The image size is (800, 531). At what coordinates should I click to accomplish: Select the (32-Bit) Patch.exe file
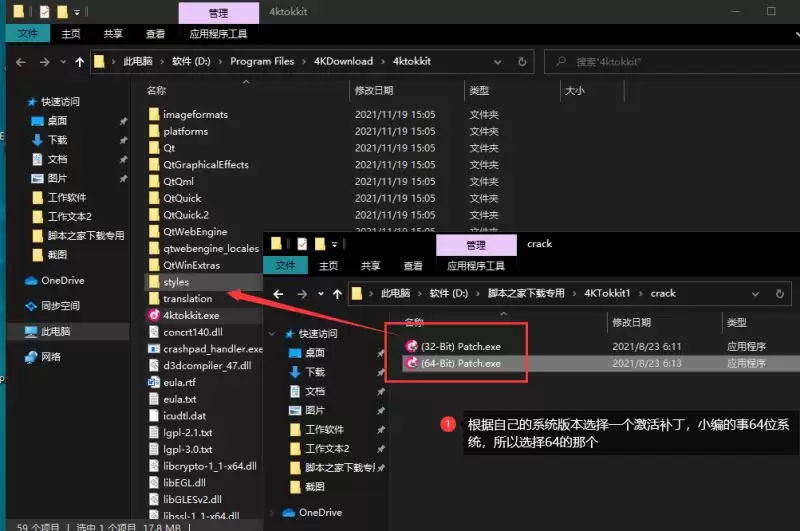pyautogui.click(x=460, y=346)
